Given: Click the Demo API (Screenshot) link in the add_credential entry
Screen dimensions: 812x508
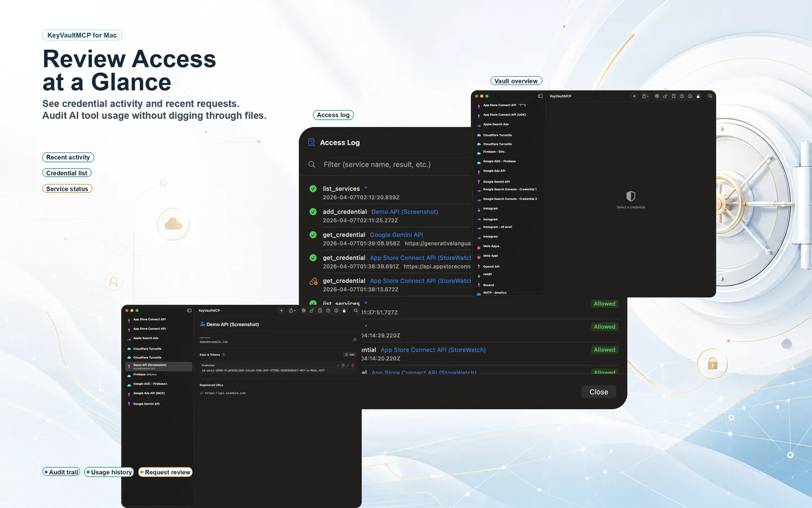Looking at the screenshot, I should [x=404, y=212].
